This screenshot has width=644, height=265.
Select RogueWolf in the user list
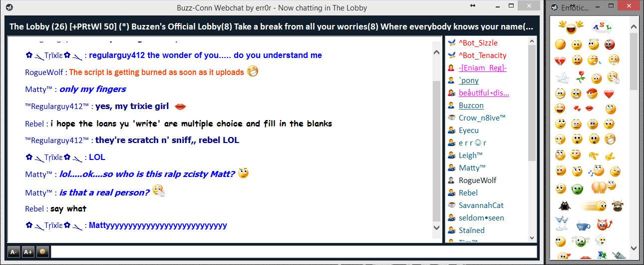(x=477, y=180)
